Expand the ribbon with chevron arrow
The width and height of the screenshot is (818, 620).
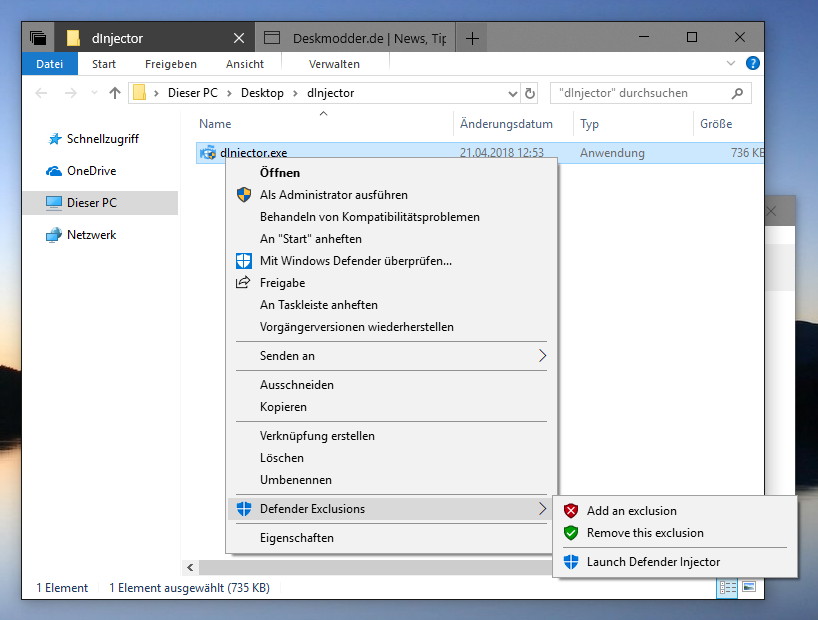(x=731, y=64)
